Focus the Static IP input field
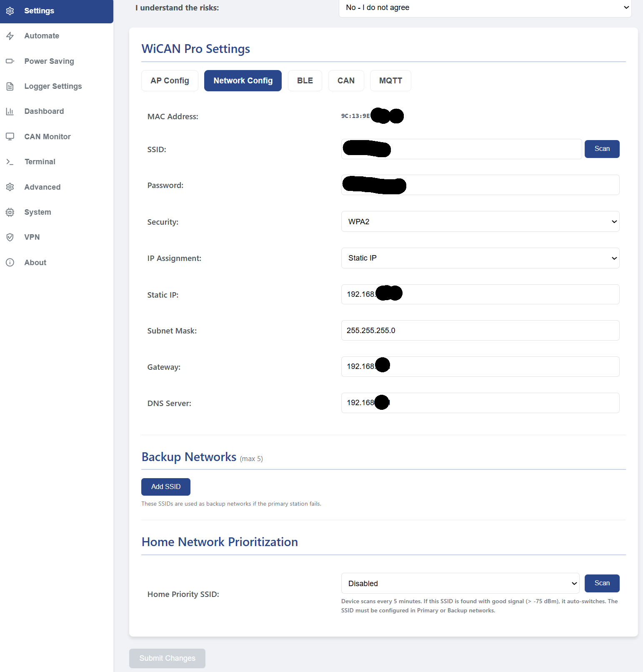643x672 pixels. pyautogui.click(x=480, y=294)
